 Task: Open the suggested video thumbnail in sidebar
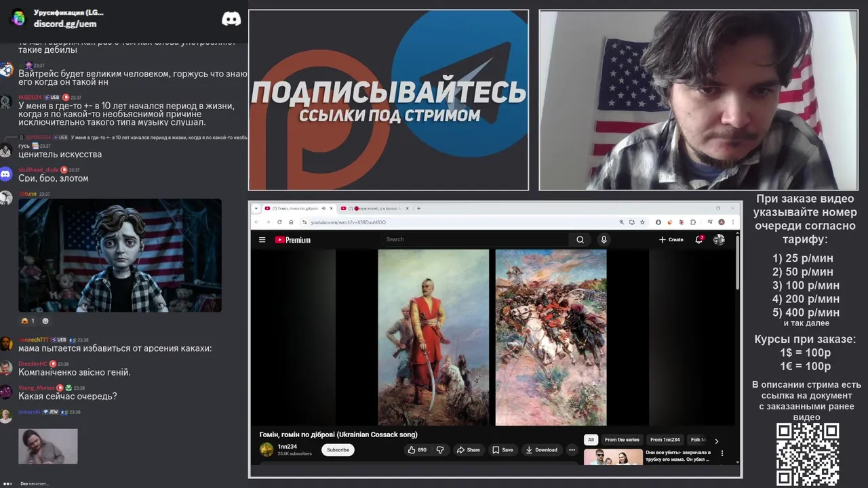pos(613,457)
